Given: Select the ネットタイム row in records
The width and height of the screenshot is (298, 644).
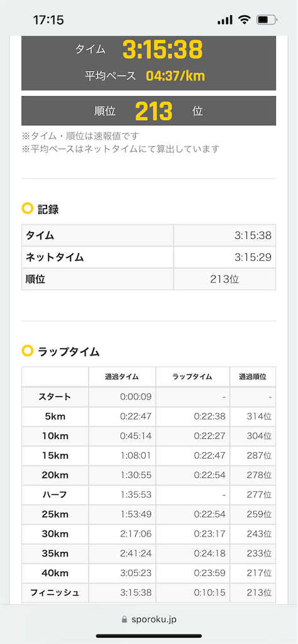Looking at the screenshot, I should pyautogui.click(x=148, y=257).
